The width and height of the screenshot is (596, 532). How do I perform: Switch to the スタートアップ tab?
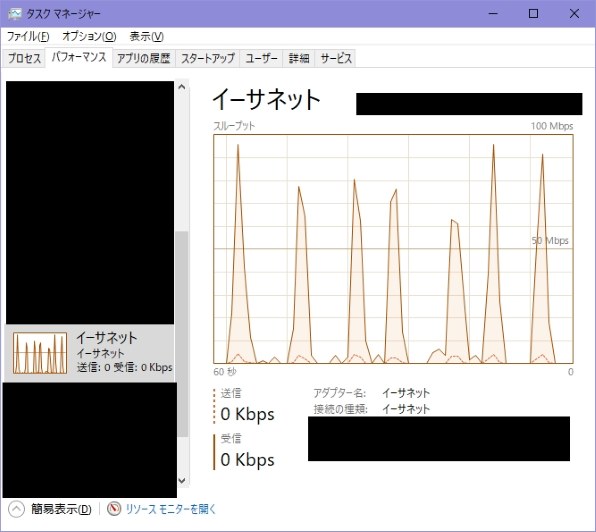pyautogui.click(x=208, y=59)
